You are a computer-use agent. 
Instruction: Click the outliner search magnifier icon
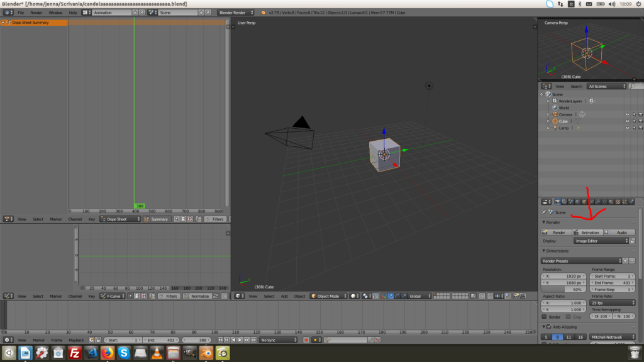pos(633,86)
